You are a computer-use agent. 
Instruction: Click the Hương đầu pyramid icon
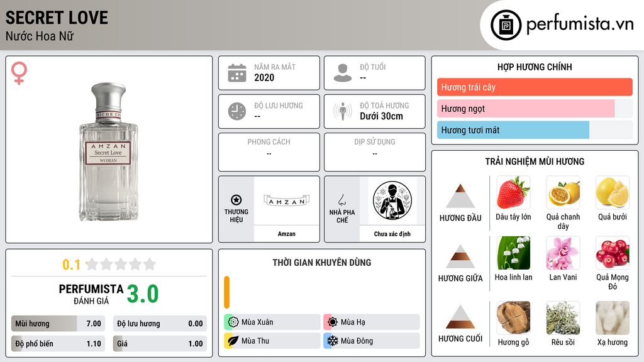(x=460, y=196)
